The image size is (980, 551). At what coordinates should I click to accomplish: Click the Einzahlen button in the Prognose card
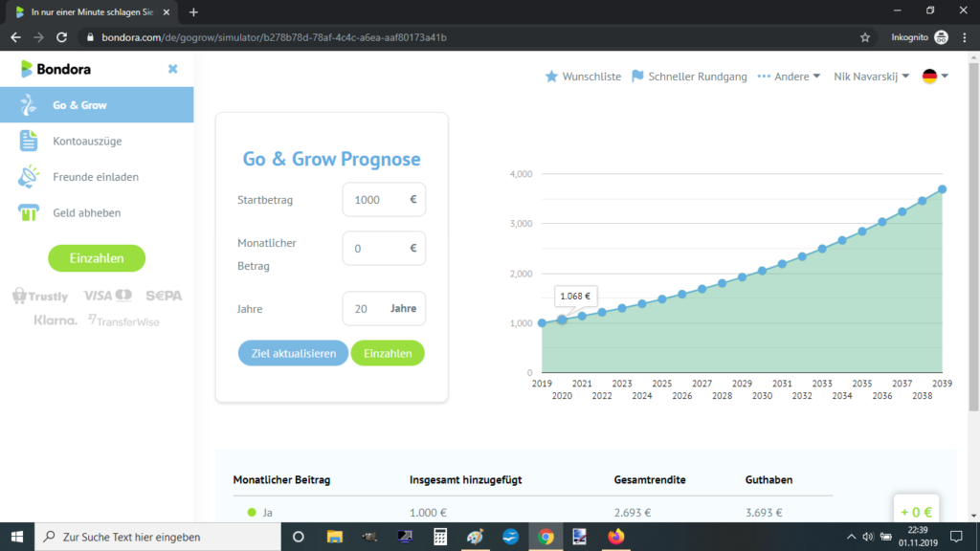click(388, 353)
